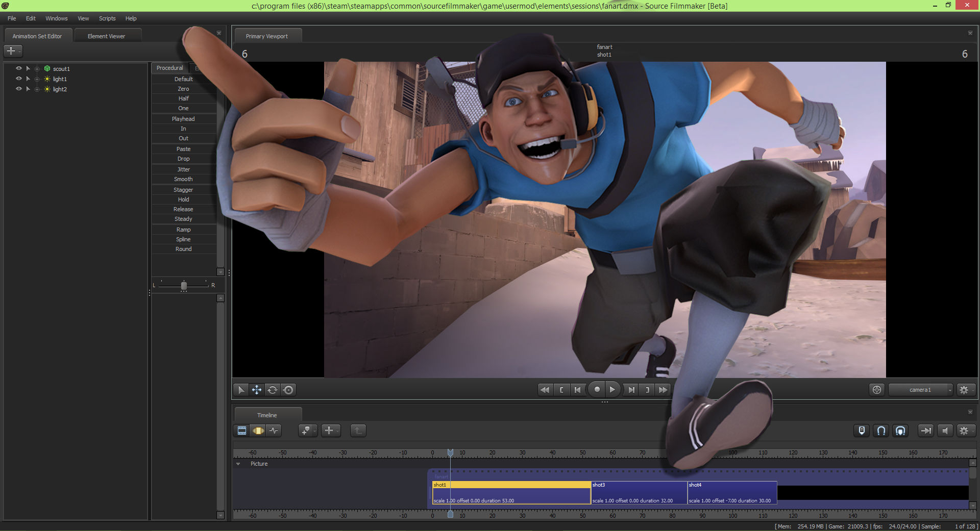Toggle the timeline lock playhead icon
This screenshot has width=980, height=531.
tap(862, 431)
